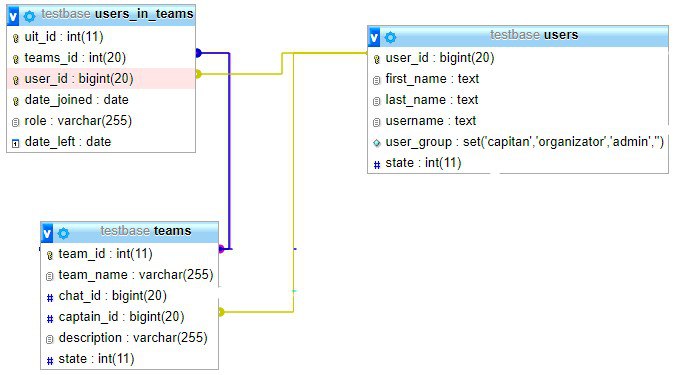
Task: Select the 'testbase users' table title
Action: click(534, 34)
